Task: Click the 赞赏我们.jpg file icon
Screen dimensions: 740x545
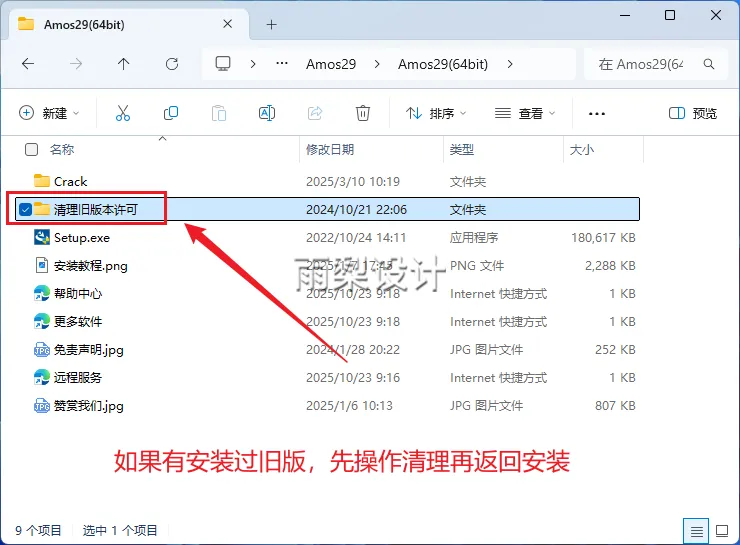Action: coord(42,406)
